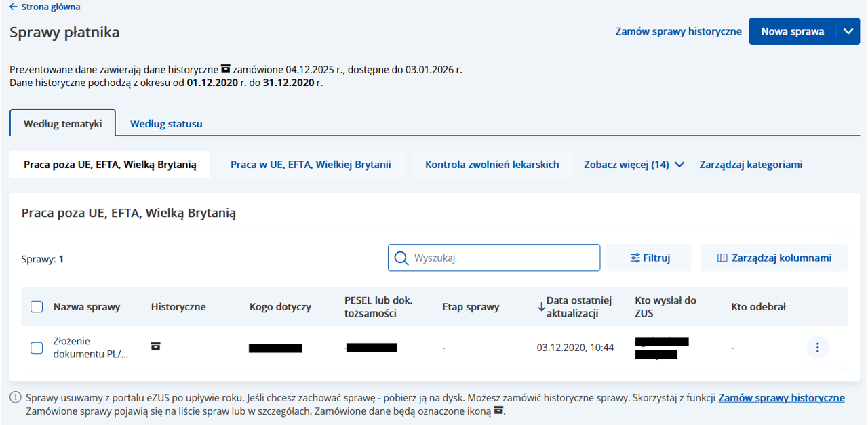Switch to the Według statusu tab
This screenshot has width=868, height=425.
pyautogui.click(x=165, y=123)
